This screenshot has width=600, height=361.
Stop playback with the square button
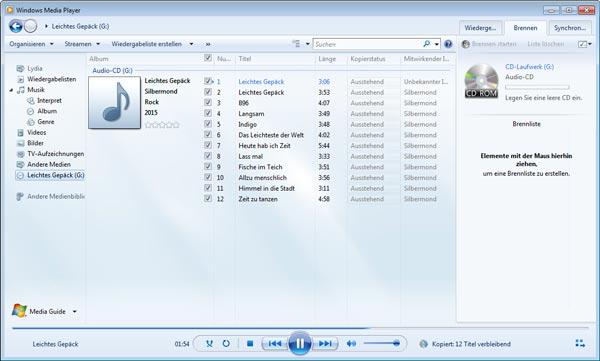pyautogui.click(x=250, y=343)
